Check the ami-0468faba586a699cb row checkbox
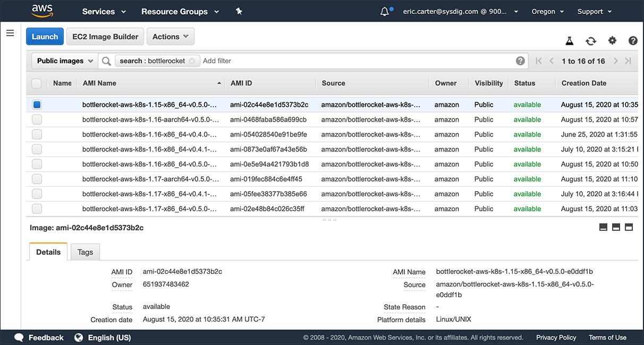 37,119
